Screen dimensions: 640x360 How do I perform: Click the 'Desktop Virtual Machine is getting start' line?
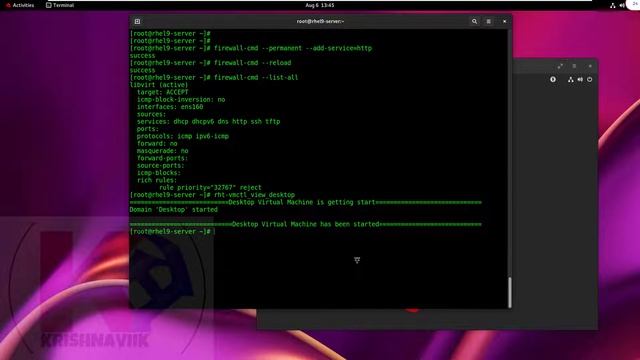(x=306, y=202)
